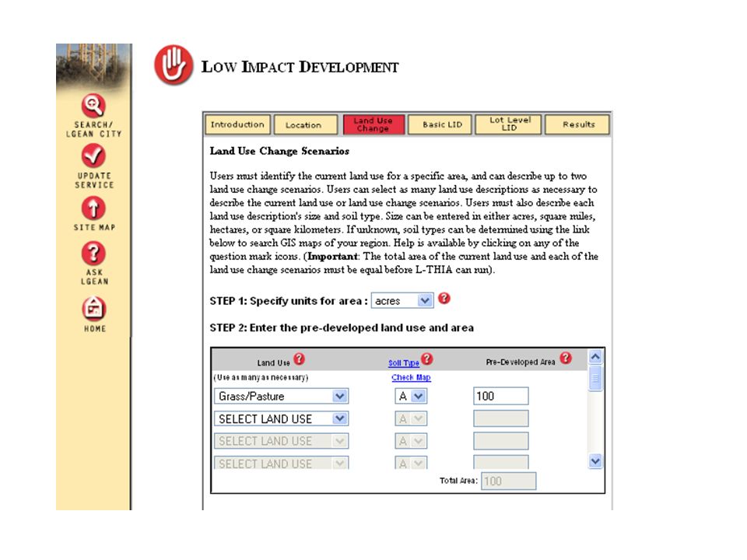747x560 pixels.
Task: Click the pre-developed area field containing 100
Action: [500, 396]
